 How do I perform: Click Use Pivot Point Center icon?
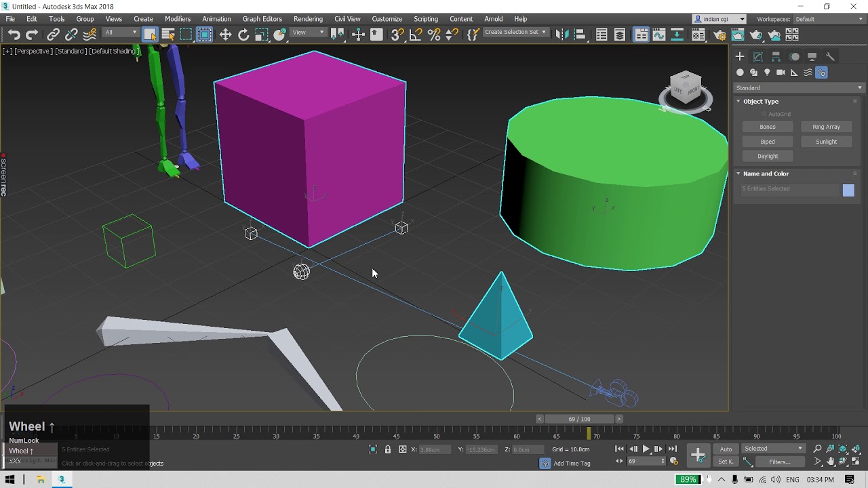click(337, 35)
